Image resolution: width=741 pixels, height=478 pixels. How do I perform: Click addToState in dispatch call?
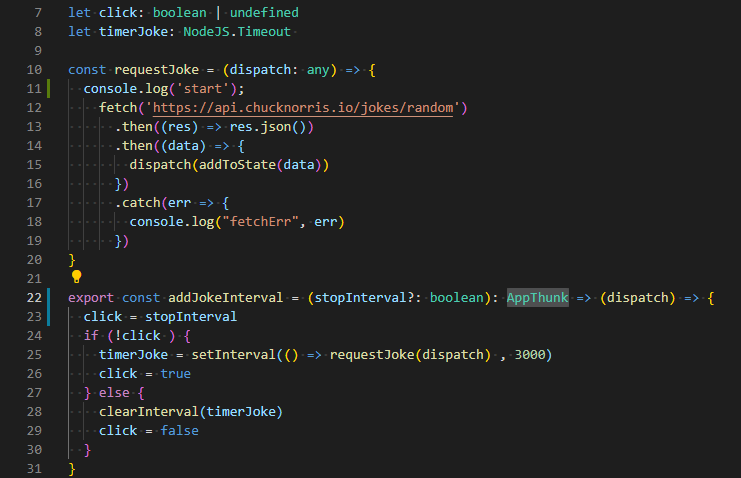click(237, 165)
